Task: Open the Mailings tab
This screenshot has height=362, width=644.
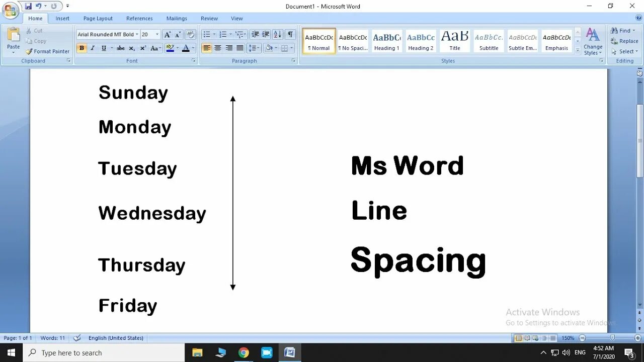Action: pyautogui.click(x=177, y=19)
